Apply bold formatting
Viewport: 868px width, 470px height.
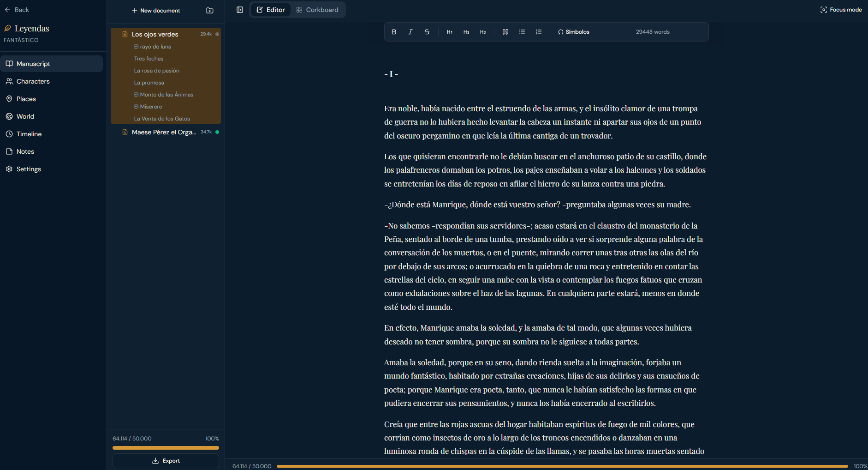394,32
